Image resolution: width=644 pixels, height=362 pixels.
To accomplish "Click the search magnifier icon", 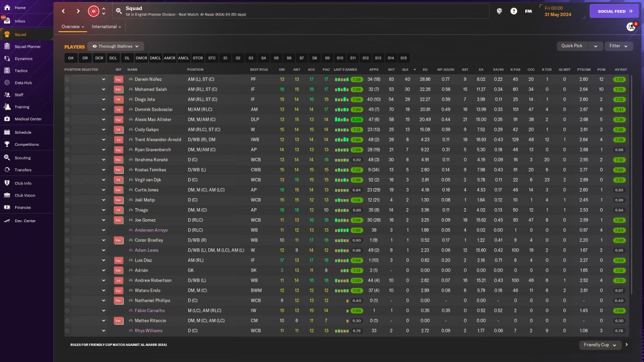I will click(x=119, y=11).
